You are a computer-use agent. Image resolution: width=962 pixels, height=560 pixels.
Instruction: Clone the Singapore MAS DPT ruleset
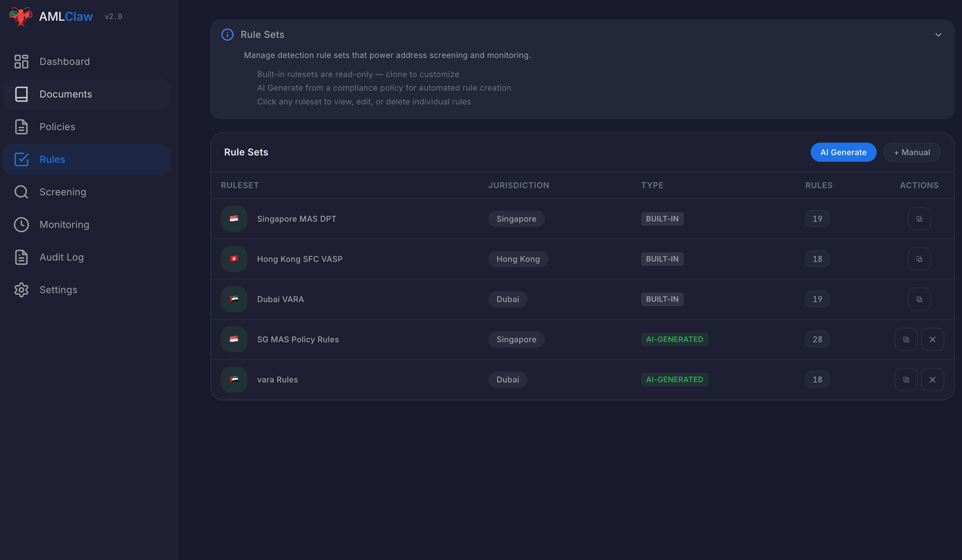pyautogui.click(x=919, y=219)
